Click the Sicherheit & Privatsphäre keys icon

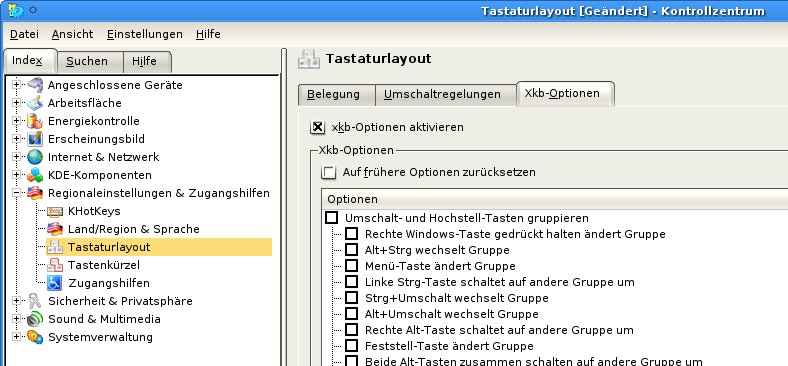coord(35,301)
